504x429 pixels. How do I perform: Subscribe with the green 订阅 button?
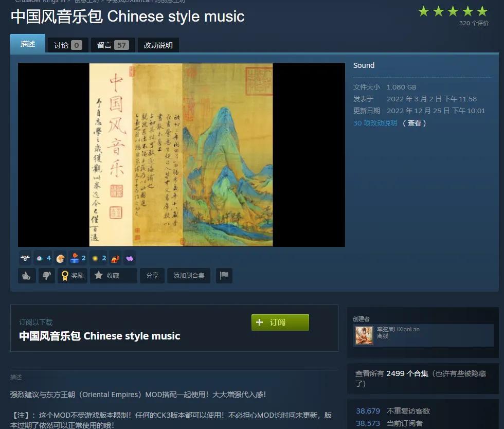[280, 322]
